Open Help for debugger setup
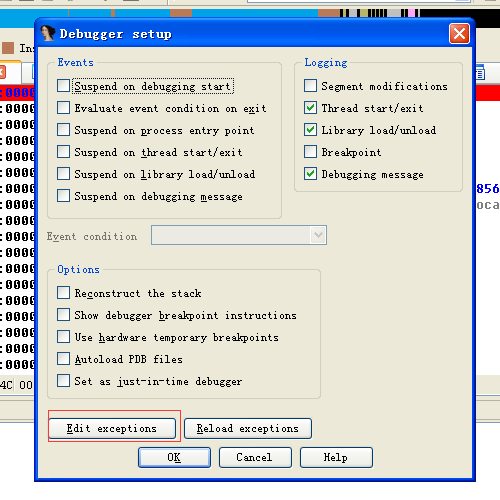This screenshot has width=500, height=500. 336,457
